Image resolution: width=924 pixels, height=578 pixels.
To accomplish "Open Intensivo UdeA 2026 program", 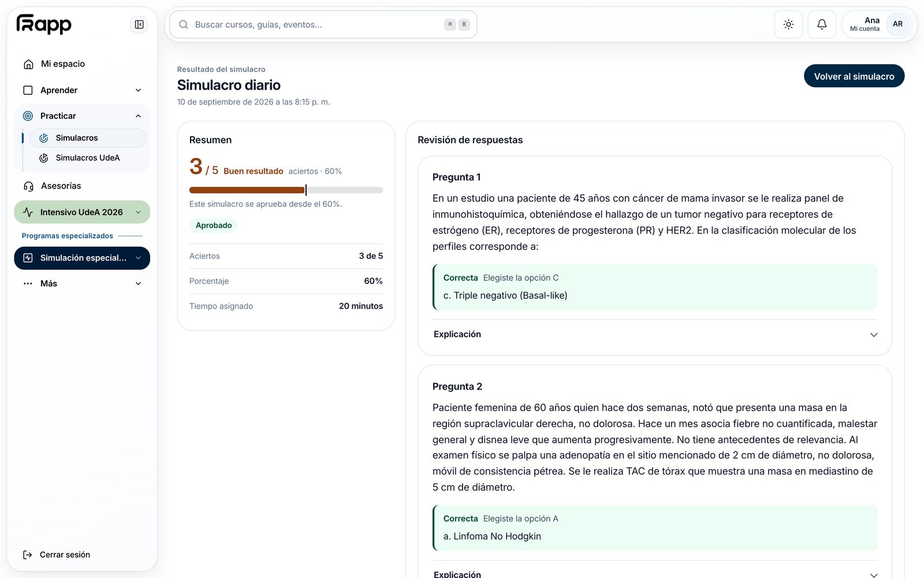I will click(82, 212).
